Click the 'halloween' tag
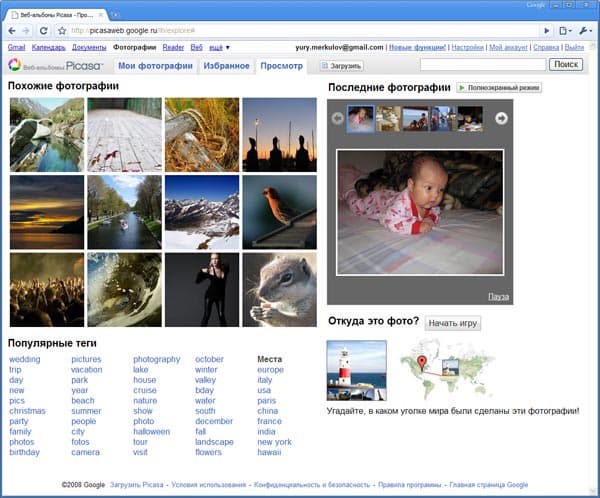 [x=152, y=431]
